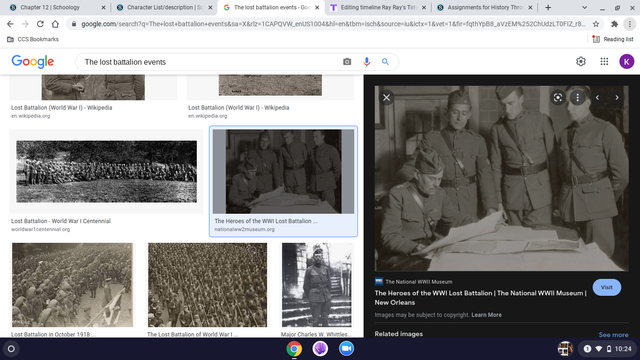Viewport: 640px width, 360px height.
Task: Open the ChromeOS launcher circle
Action: [x=11, y=349]
